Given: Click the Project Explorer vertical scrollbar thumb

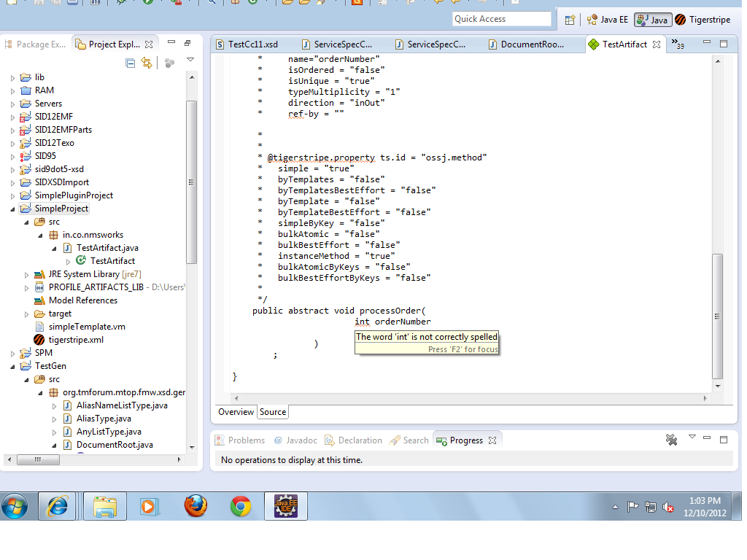Looking at the screenshot, I should coord(192,182).
